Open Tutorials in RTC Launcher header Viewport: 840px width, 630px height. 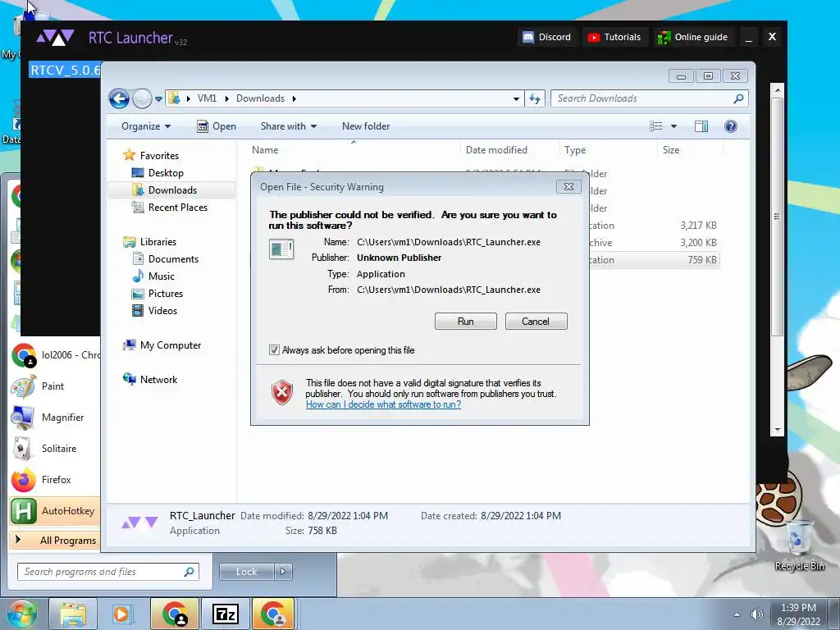point(614,37)
